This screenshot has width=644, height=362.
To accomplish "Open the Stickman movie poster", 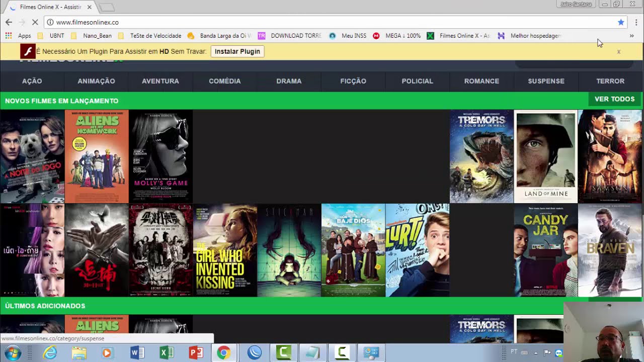I will (289, 250).
